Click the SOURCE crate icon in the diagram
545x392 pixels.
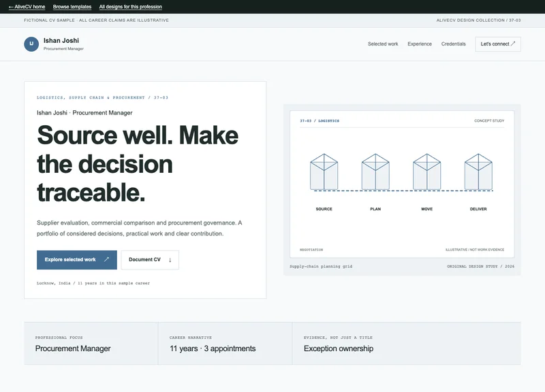324,172
